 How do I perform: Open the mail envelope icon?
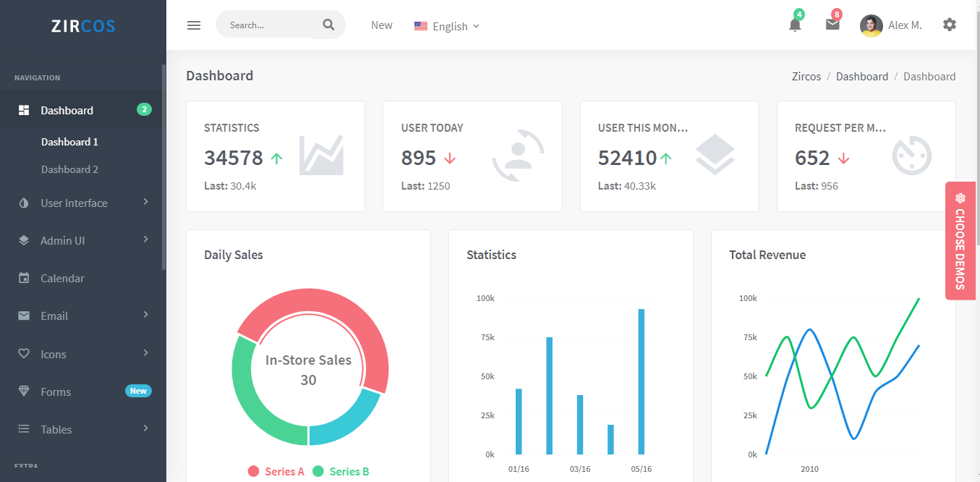click(x=832, y=25)
